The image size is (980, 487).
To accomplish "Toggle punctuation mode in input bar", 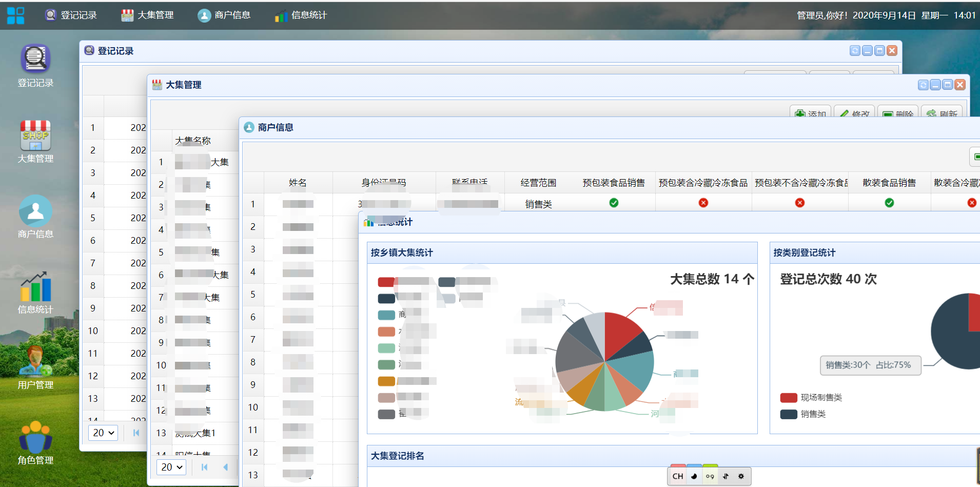I will pyautogui.click(x=710, y=476).
